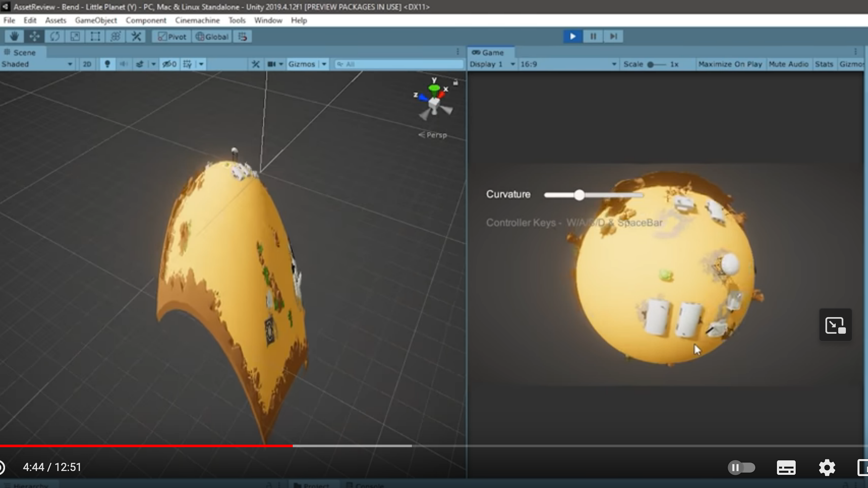
Task: Toggle Maximize On Play
Action: click(x=730, y=64)
